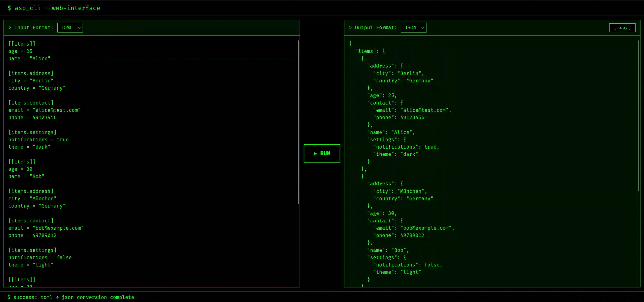Screen dimensions: 644x302
Task: Click the RUN button
Action: click(322, 153)
